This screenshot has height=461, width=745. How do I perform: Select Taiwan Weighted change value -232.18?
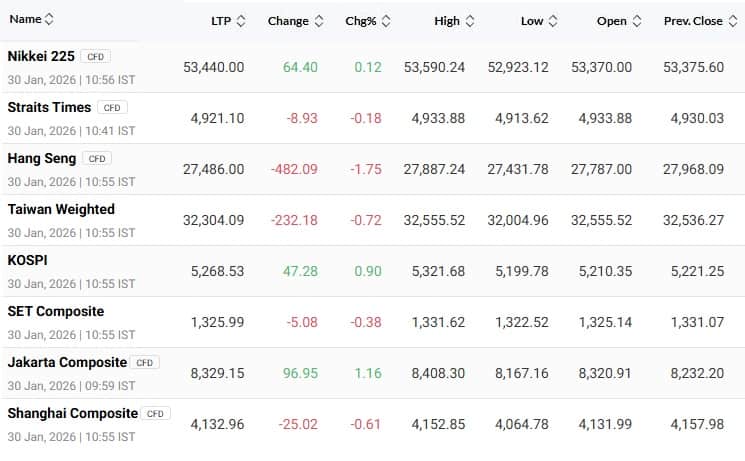pos(294,220)
